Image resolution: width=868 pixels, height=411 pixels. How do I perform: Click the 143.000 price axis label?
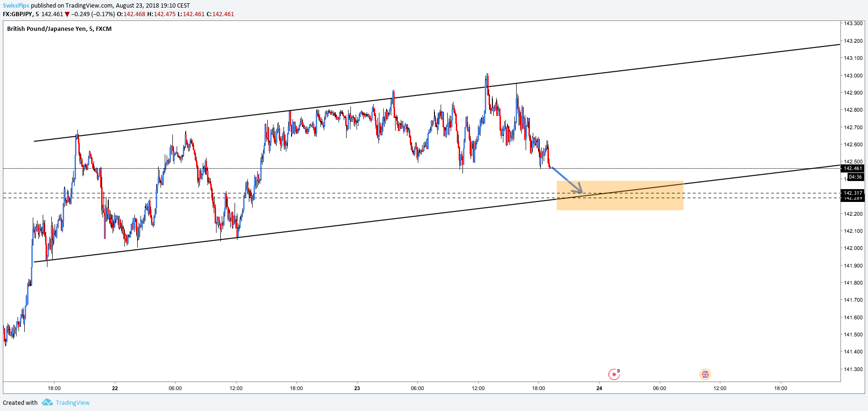(x=853, y=76)
